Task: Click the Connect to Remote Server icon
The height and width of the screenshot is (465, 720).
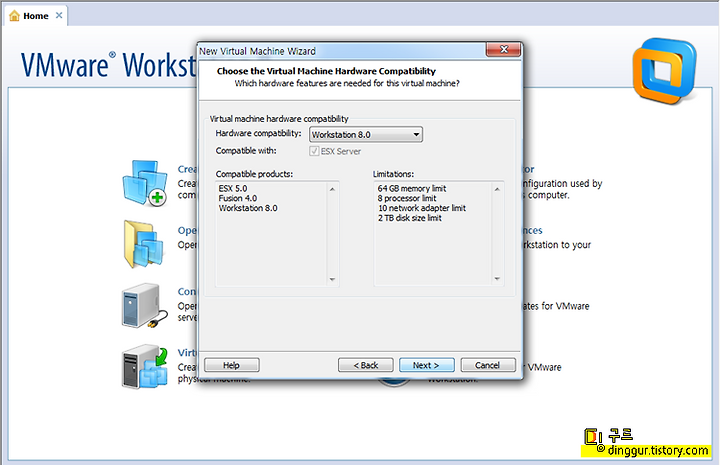Action: point(145,305)
